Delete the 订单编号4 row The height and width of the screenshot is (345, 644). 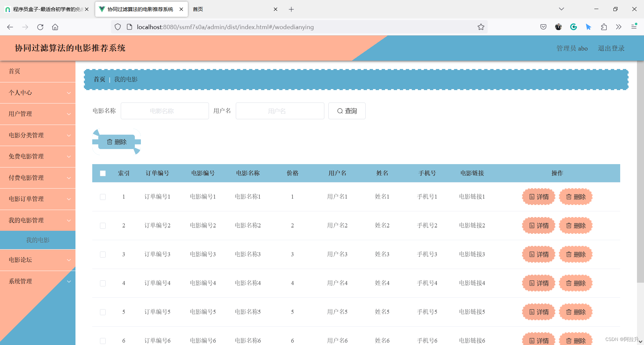(576, 283)
